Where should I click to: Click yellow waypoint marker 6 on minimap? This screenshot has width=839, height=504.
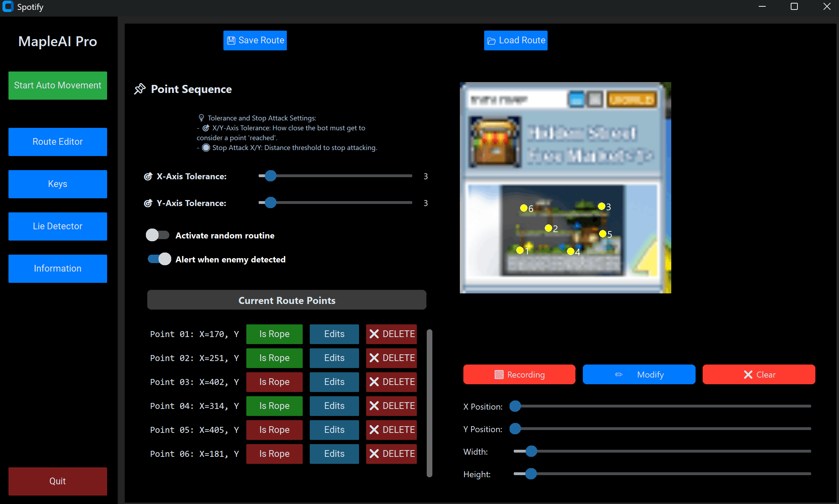[524, 208]
